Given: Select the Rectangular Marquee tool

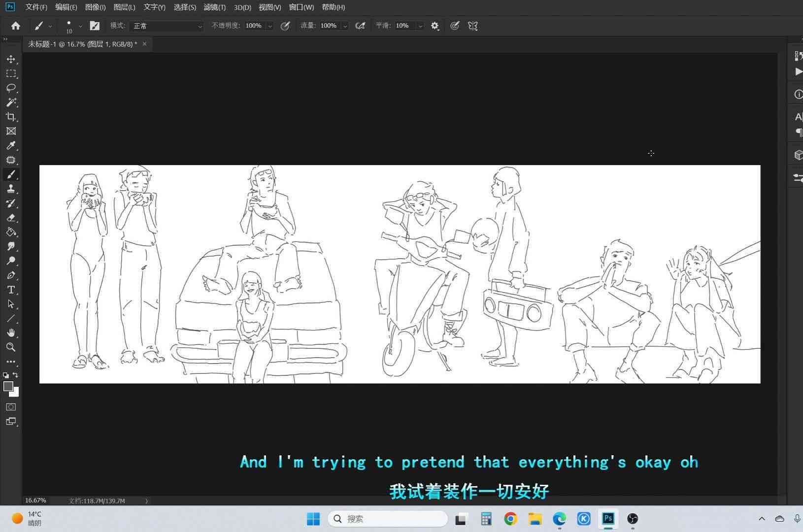Looking at the screenshot, I should point(11,73).
